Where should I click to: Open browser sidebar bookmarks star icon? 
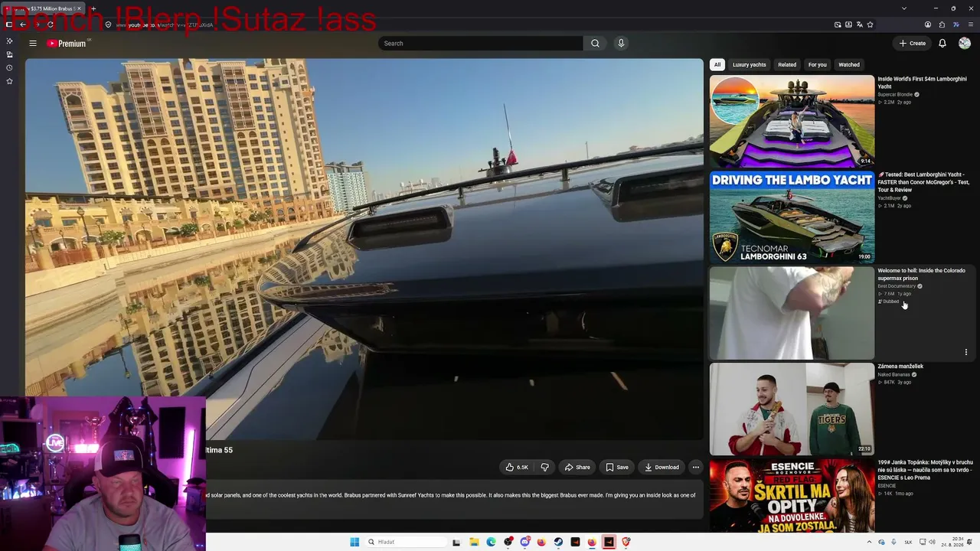click(x=9, y=81)
